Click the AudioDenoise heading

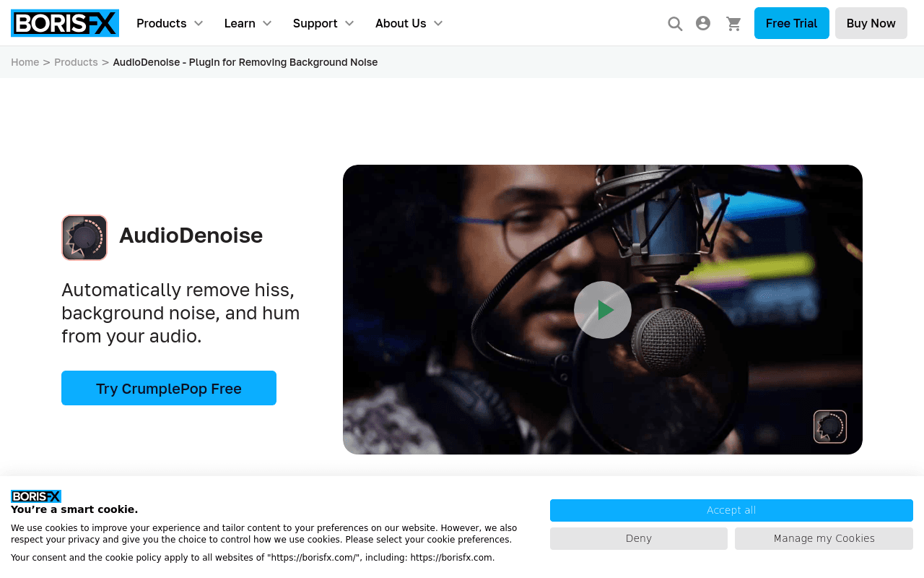[191, 236]
